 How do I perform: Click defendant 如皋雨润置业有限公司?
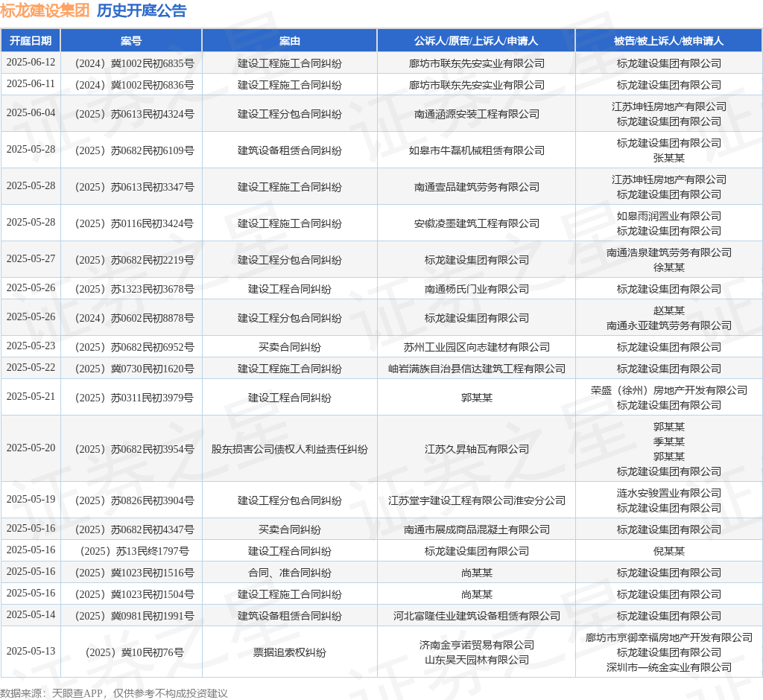tap(668, 216)
